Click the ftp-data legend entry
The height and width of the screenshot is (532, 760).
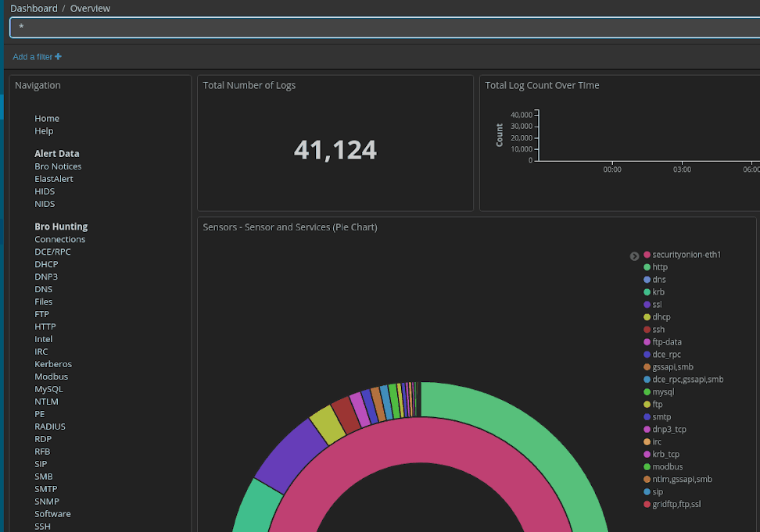[662, 341]
